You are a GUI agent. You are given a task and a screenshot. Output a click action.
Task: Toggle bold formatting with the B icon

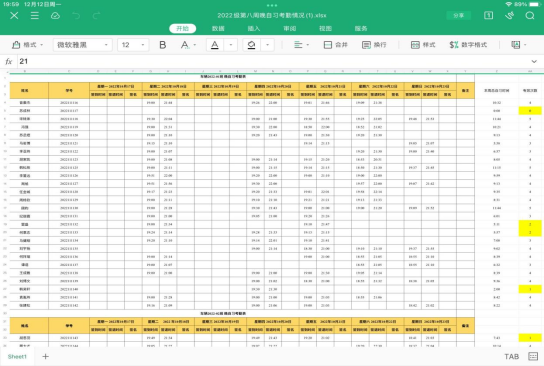pos(162,45)
